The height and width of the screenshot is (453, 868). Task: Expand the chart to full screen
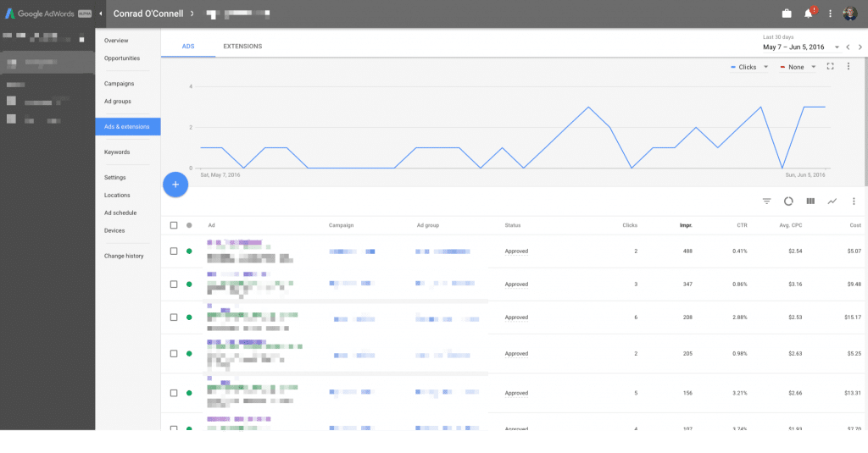[831, 66]
